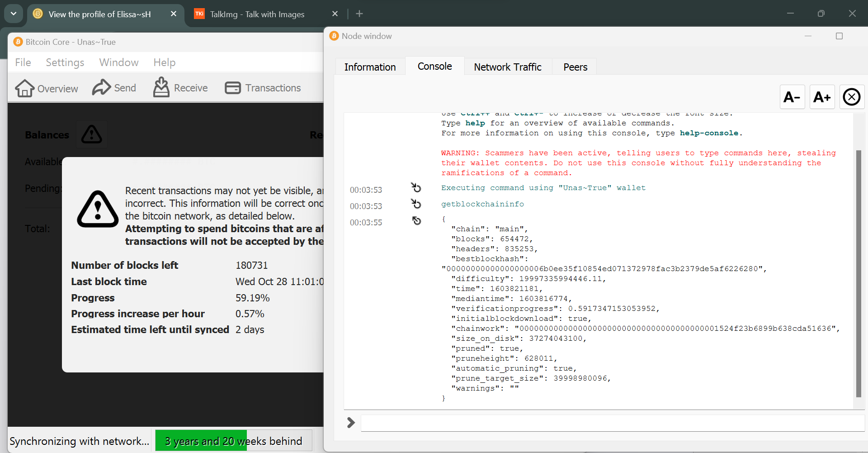
Task: Close the Elissa profile browser tab
Action: click(174, 14)
